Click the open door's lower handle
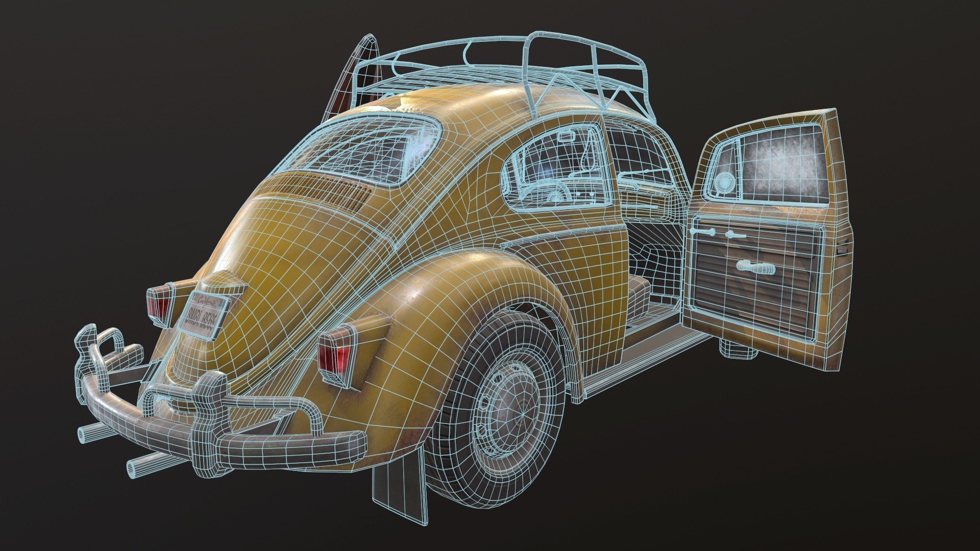This screenshot has height=551, width=980. (755, 267)
